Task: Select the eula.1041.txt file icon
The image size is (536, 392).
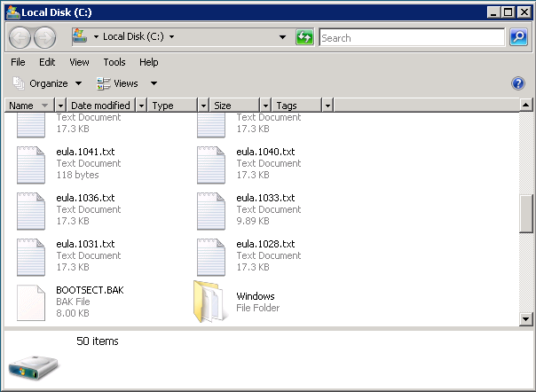Action: coord(31,165)
